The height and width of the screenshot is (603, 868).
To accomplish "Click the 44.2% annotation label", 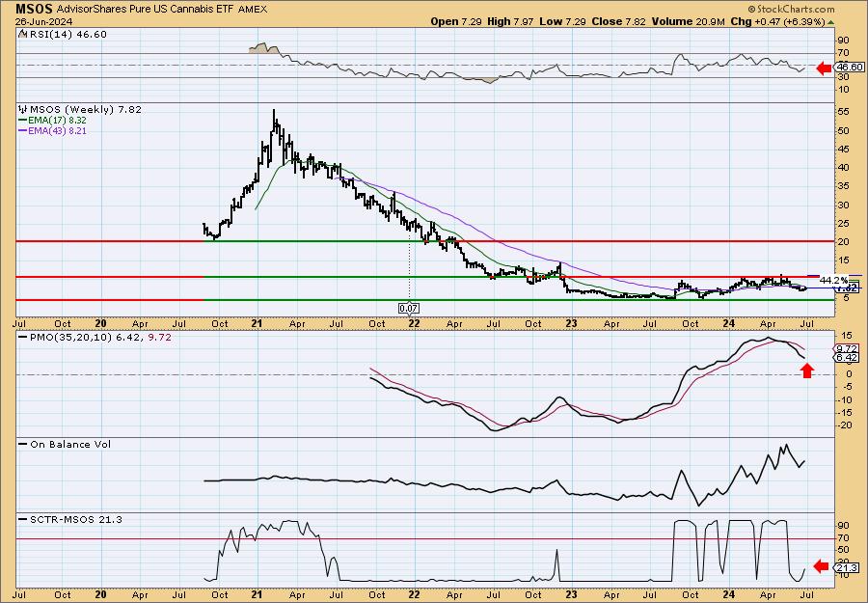I will pyautogui.click(x=833, y=280).
